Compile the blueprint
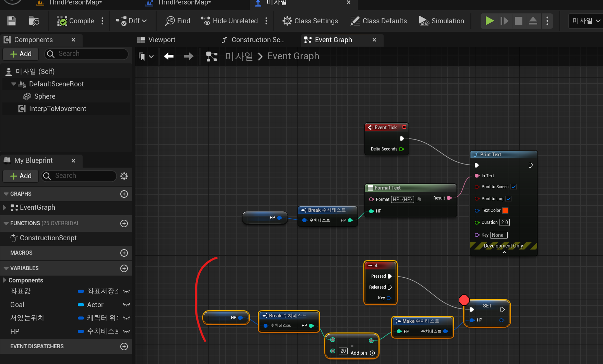Viewport: 603px width, 364px height. coord(75,21)
